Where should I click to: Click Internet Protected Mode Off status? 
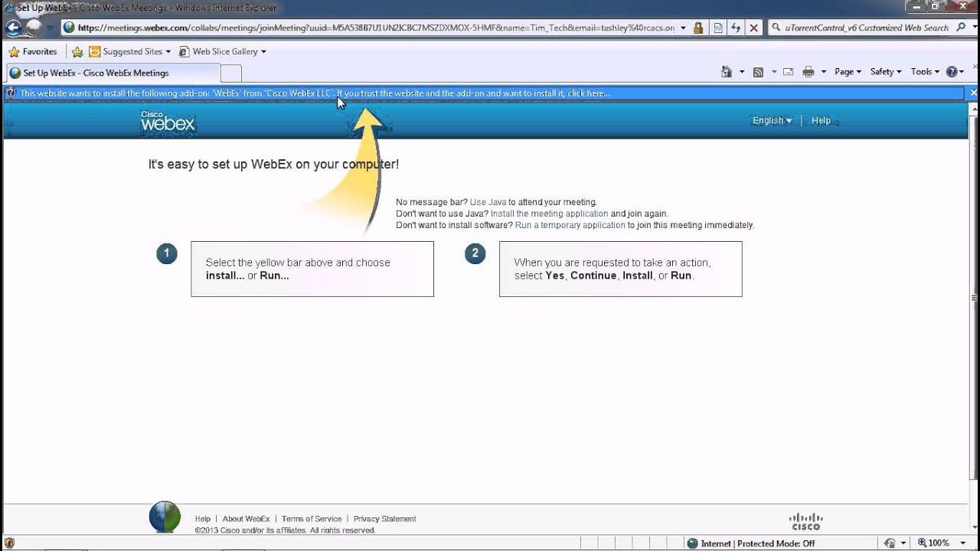point(750,543)
